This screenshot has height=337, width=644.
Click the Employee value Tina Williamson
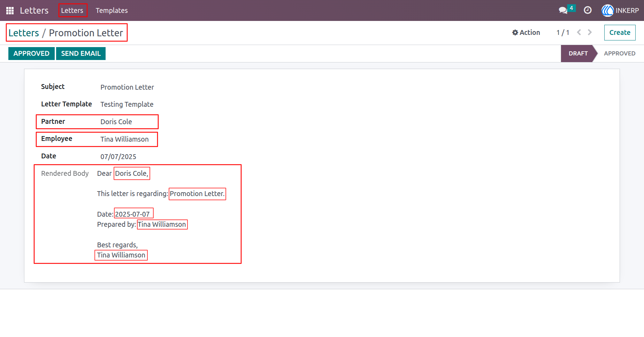pyautogui.click(x=124, y=139)
